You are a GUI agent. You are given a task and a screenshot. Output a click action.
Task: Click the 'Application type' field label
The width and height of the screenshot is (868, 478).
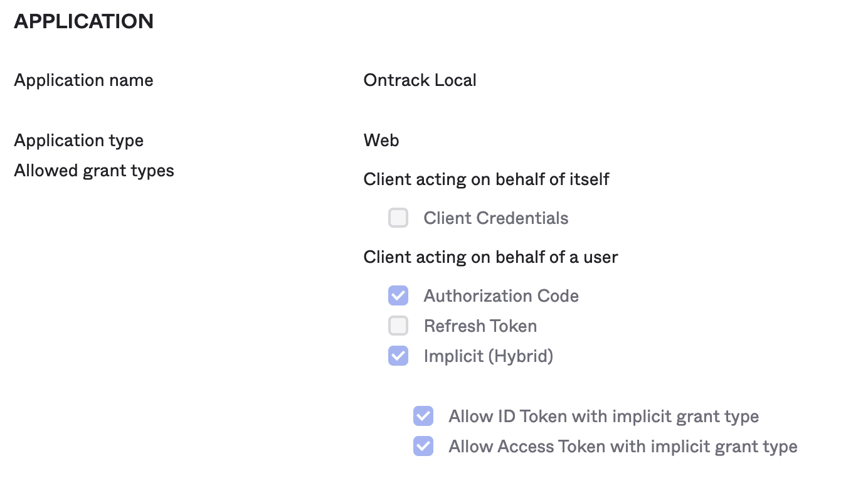click(78, 141)
